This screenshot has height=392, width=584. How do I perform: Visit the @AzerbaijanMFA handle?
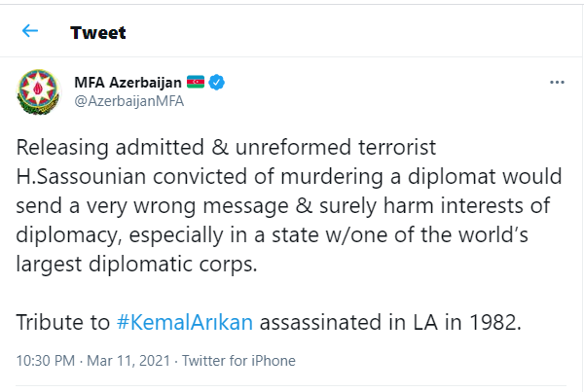[x=128, y=101]
